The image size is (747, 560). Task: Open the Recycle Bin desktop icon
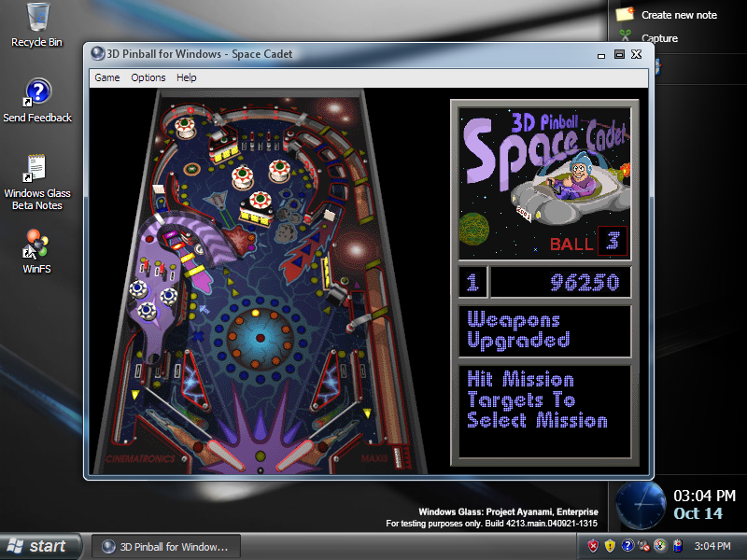[x=36, y=25]
